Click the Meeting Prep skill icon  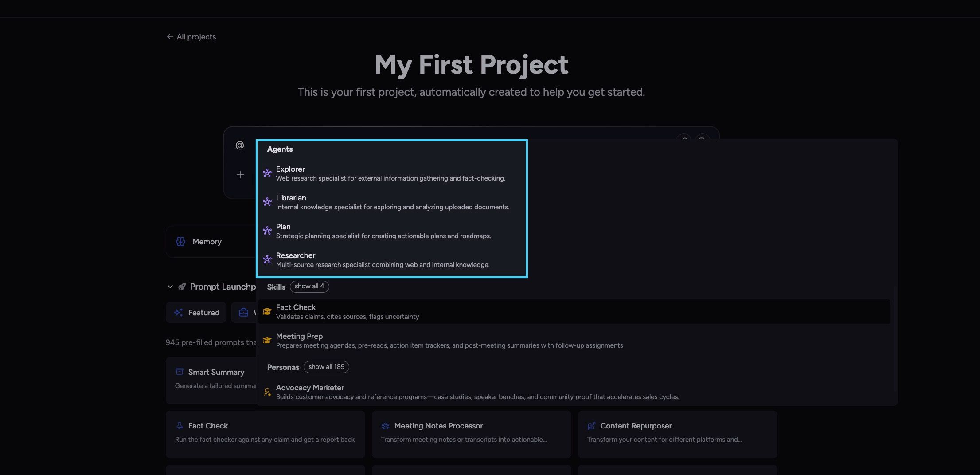(x=267, y=341)
